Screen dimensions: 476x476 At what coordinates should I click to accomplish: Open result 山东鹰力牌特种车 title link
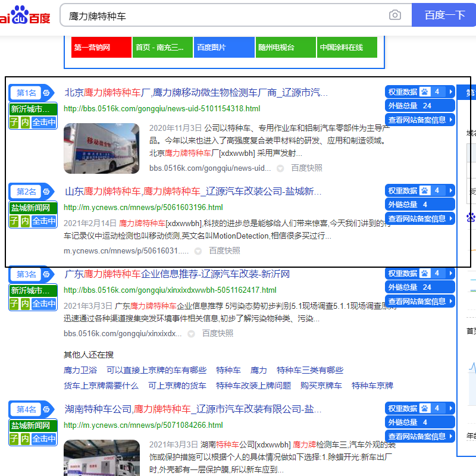[193, 192]
